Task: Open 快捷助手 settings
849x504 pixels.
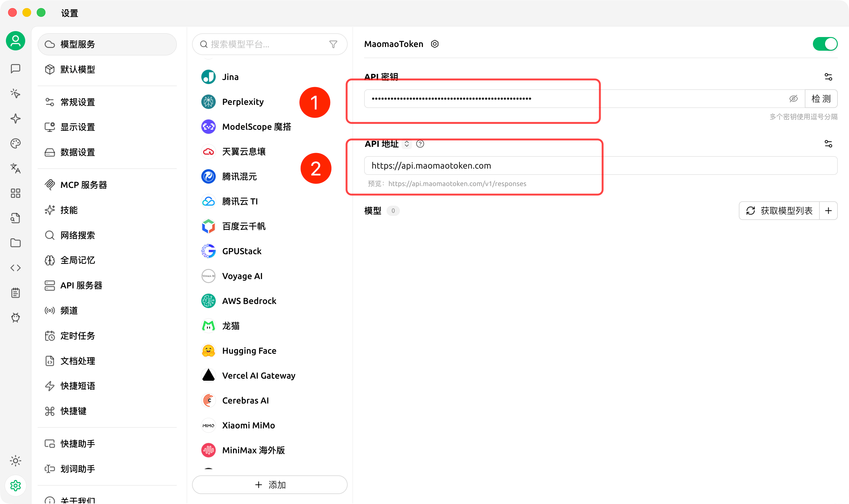Action: 107,444
